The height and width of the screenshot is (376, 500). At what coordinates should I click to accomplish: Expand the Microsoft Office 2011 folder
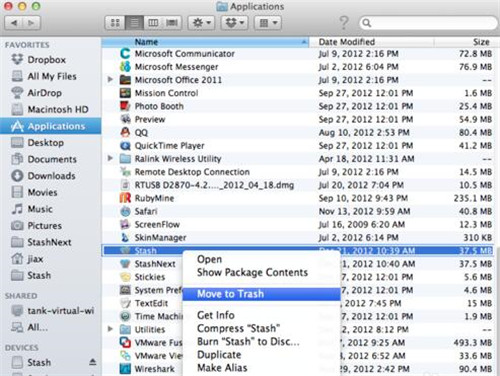(110, 80)
